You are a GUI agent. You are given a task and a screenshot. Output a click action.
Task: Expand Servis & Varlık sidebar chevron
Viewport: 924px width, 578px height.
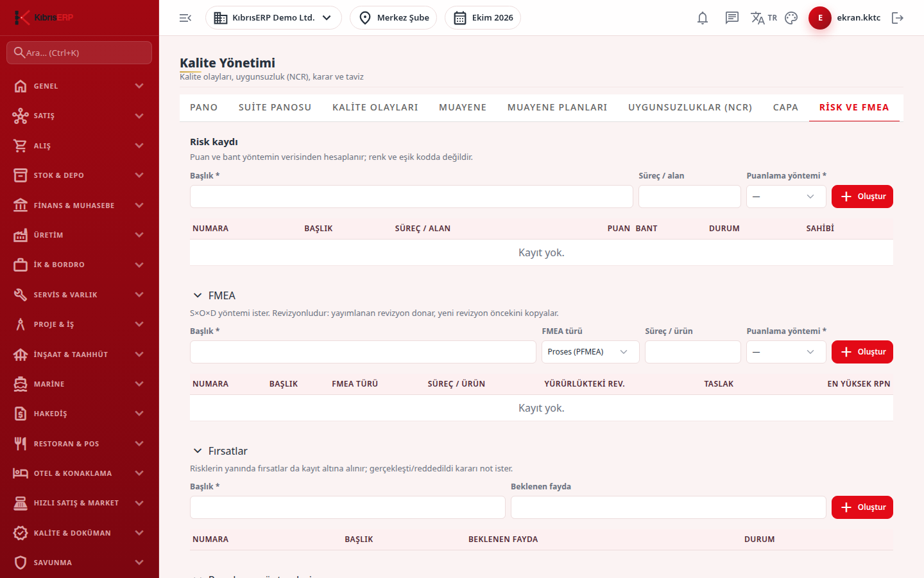pyautogui.click(x=139, y=295)
